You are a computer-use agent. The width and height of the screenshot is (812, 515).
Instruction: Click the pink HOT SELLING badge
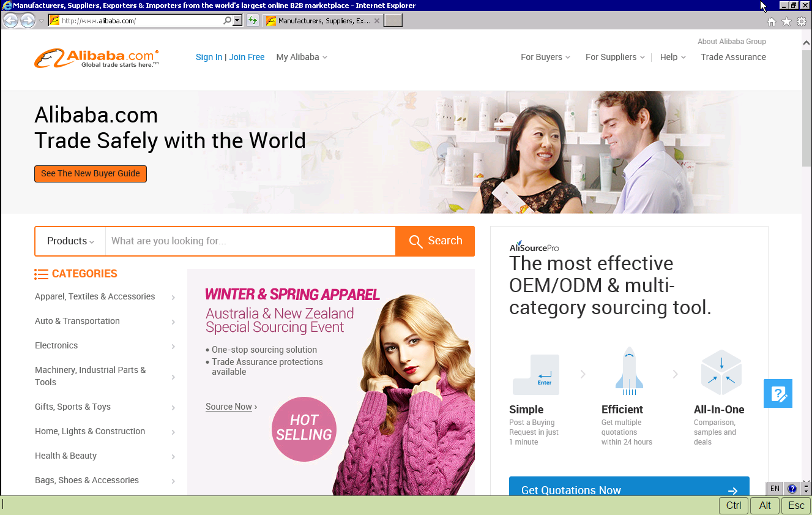pyautogui.click(x=304, y=429)
